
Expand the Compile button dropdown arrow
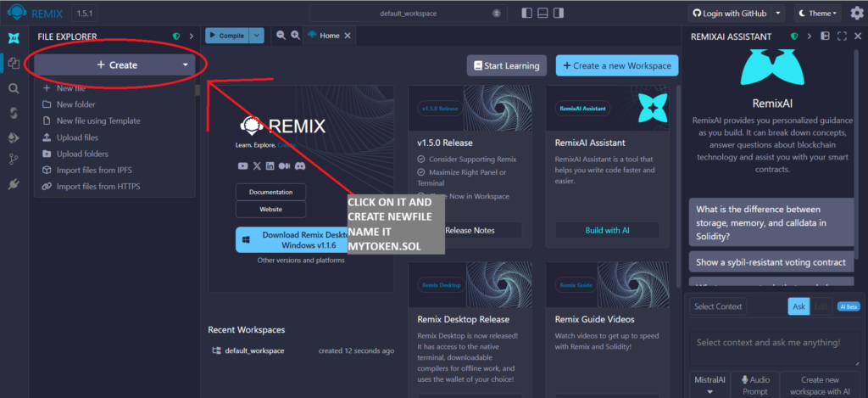[x=257, y=36]
